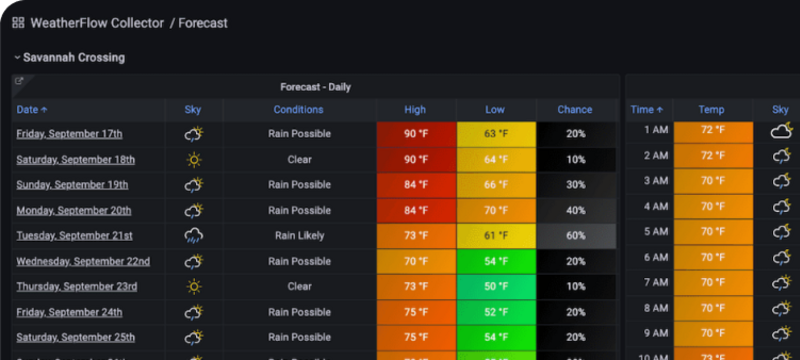Click the sky icon in the 5 AM row
Screen dimensions: 800x360
(781, 232)
